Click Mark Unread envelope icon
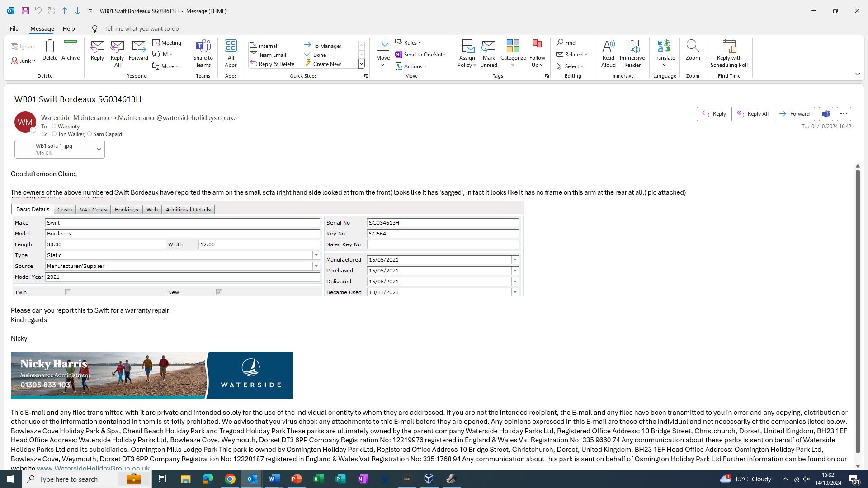Image resolution: width=868 pixels, height=488 pixels. coord(488,46)
